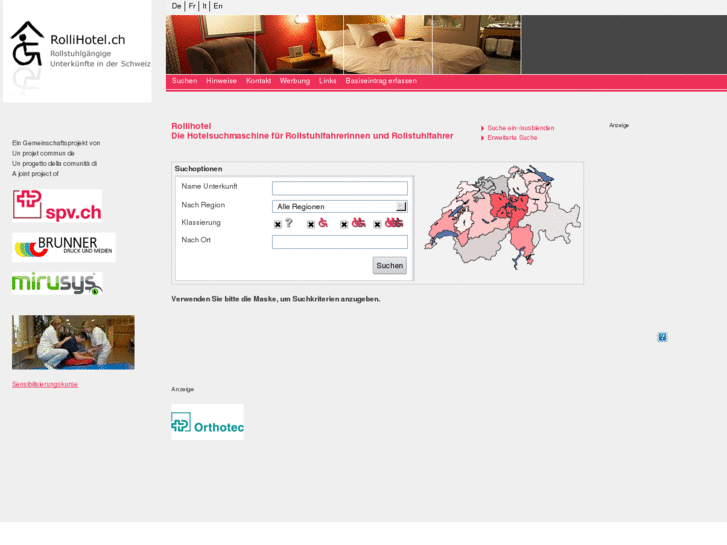Click the single wheelchair classification icon
The height and width of the screenshot is (545, 727).
[323, 223]
